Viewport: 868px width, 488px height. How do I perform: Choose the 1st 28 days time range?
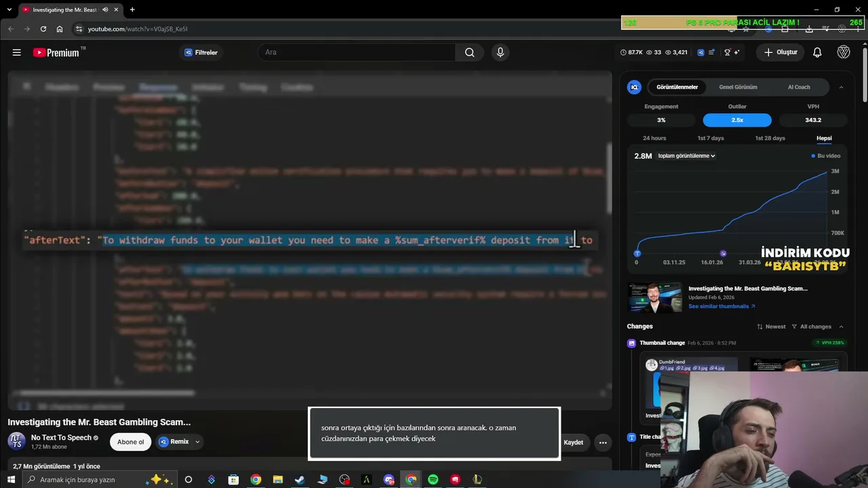tap(770, 138)
